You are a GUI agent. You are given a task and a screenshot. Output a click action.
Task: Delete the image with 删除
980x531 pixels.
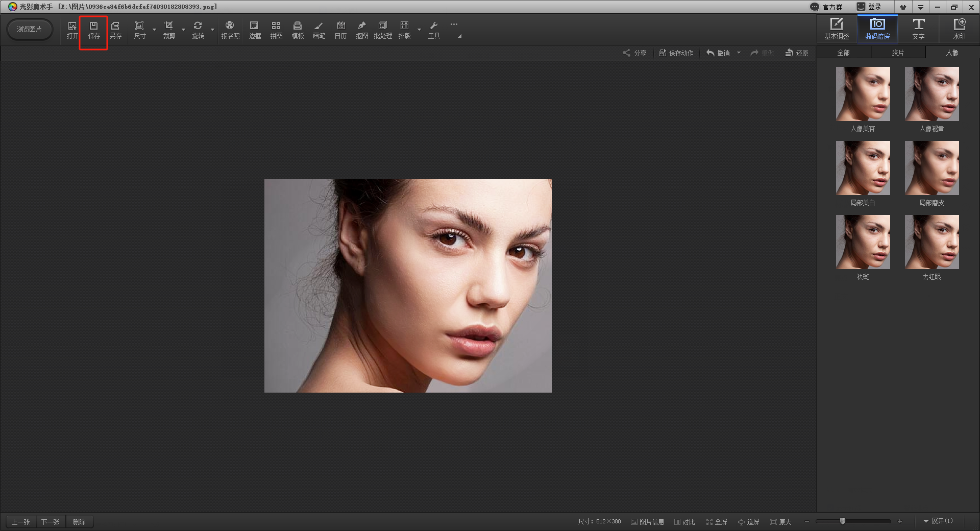point(79,522)
